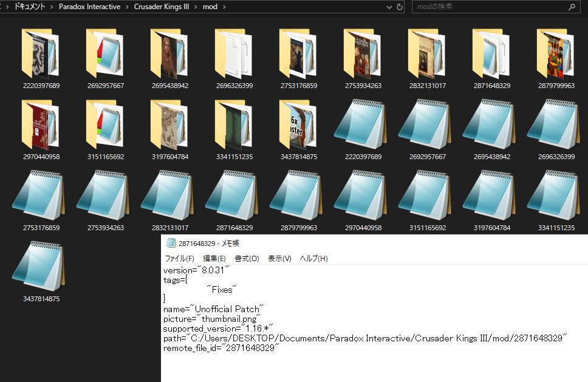Click name="Unofficial Patch" line in Notepad
The width and height of the screenshot is (588, 382).
[213, 309]
